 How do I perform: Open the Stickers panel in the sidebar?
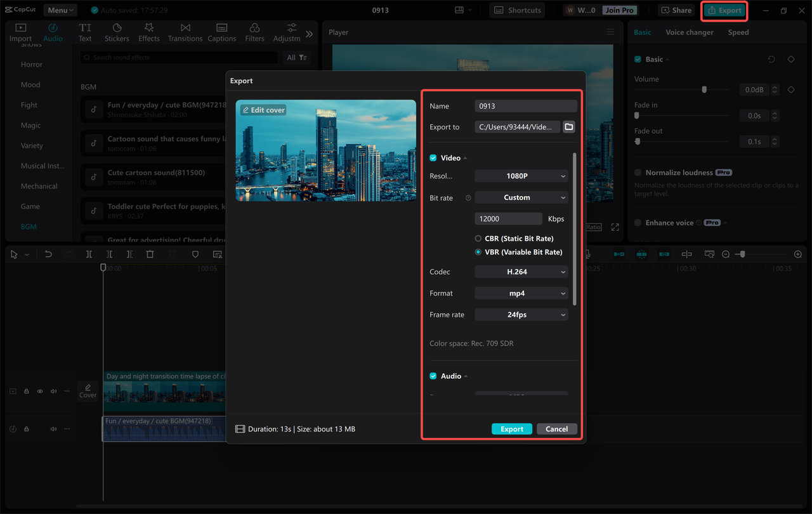(x=117, y=32)
